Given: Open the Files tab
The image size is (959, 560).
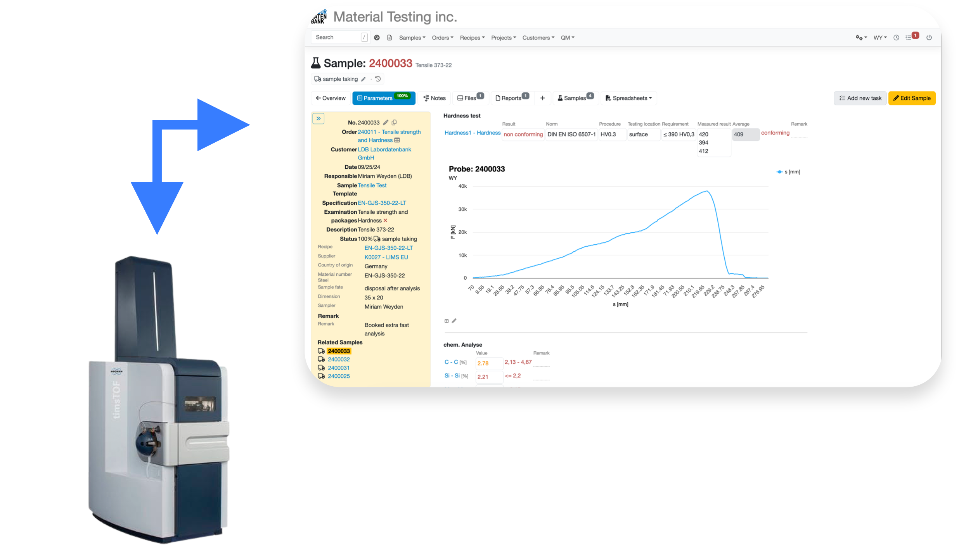Looking at the screenshot, I should [x=470, y=98].
